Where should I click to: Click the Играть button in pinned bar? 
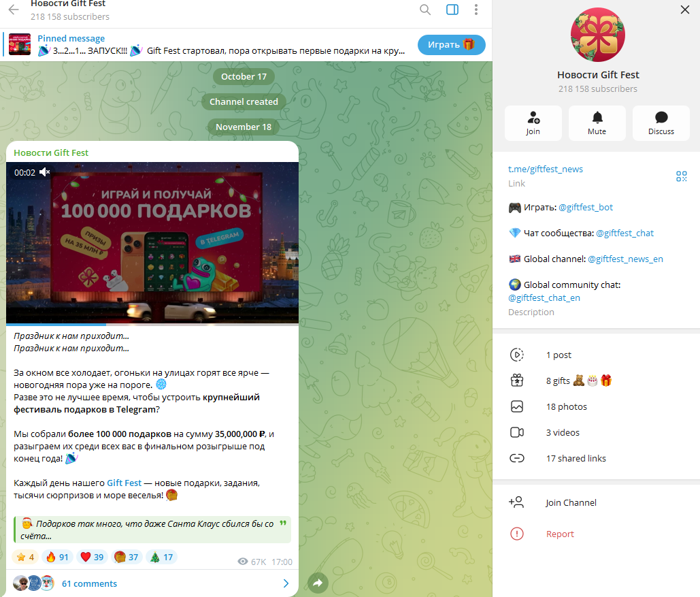pyautogui.click(x=451, y=45)
